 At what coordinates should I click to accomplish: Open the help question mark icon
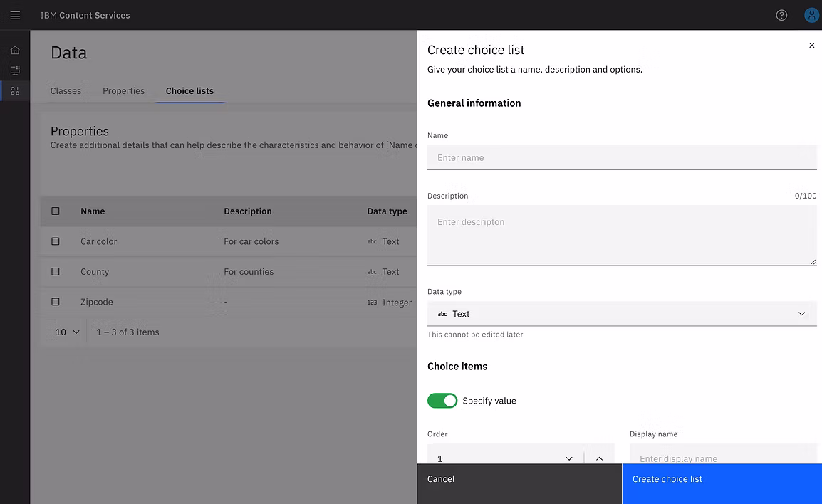tap(781, 15)
